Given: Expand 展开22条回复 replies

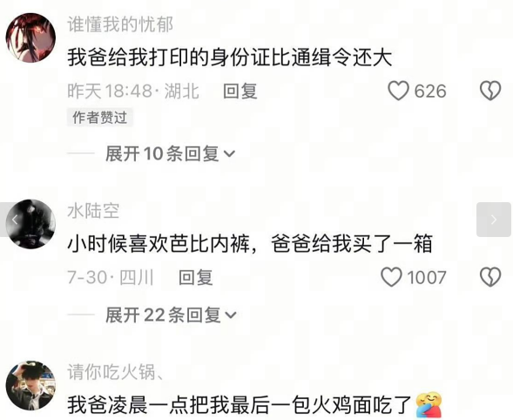Looking at the screenshot, I should (x=171, y=315).
